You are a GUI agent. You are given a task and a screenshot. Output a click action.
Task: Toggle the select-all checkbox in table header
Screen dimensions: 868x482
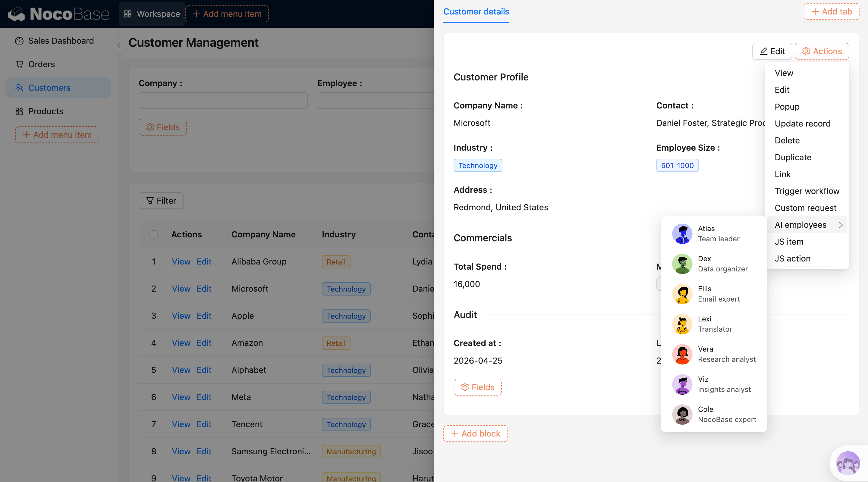pos(154,234)
